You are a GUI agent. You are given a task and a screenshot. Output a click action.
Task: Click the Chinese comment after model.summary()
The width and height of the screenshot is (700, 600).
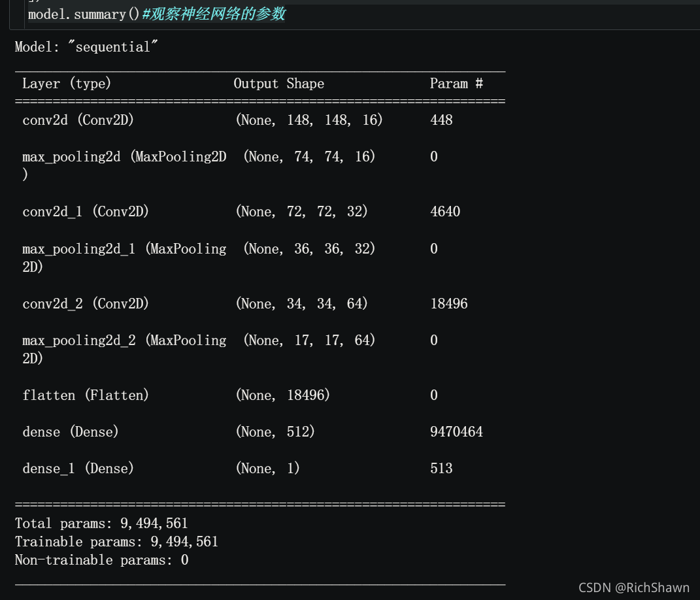click(214, 14)
